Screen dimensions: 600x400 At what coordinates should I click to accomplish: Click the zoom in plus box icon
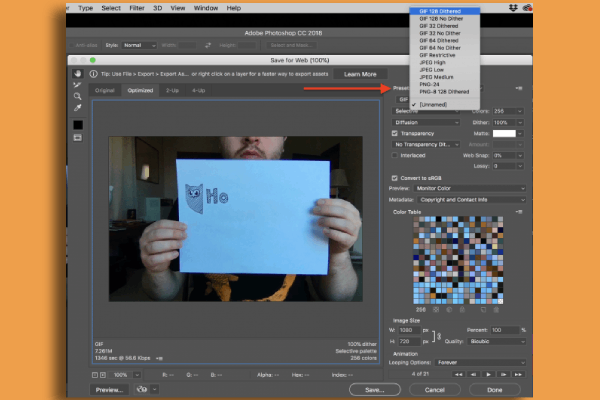coord(103,375)
